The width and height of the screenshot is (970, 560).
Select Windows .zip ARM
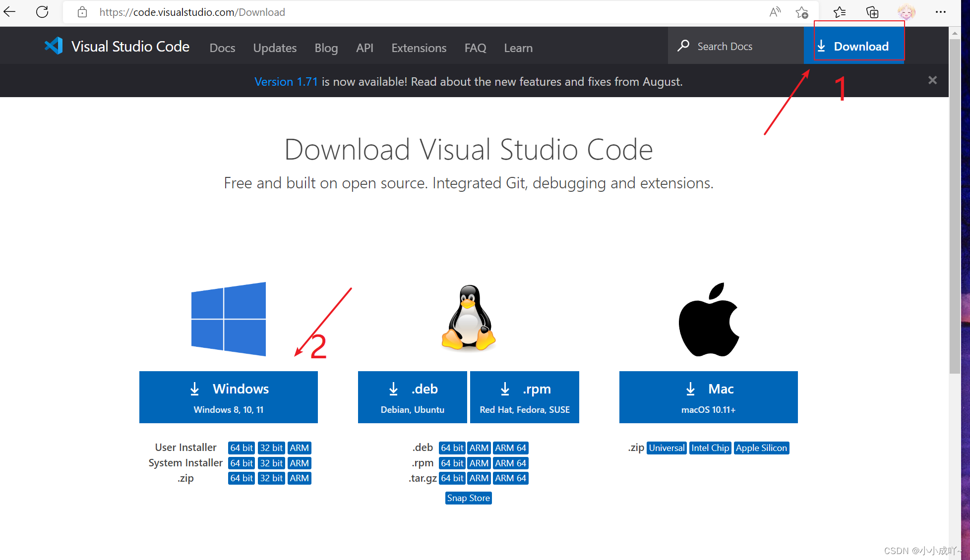300,478
